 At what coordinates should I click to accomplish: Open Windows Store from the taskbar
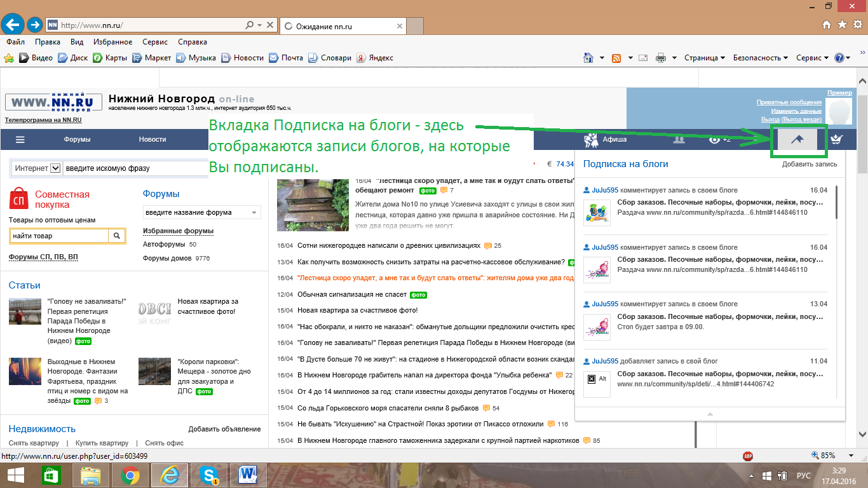(x=51, y=475)
